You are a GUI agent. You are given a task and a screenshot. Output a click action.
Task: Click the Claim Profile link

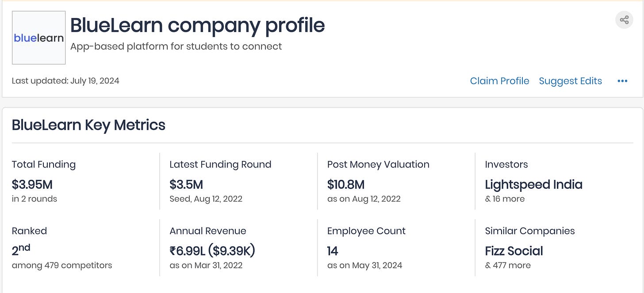[499, 81]
